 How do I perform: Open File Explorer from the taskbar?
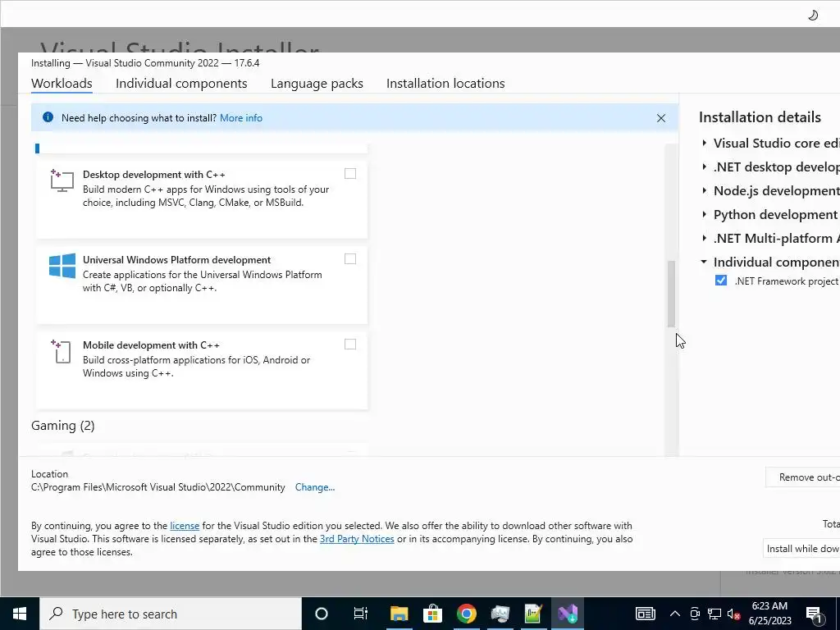(399, 614)
